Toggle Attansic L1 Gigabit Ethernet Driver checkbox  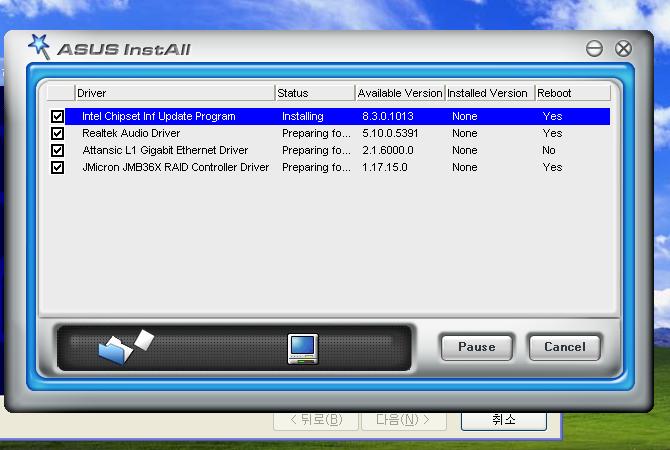pyautogui.click(x=57, y=150)
